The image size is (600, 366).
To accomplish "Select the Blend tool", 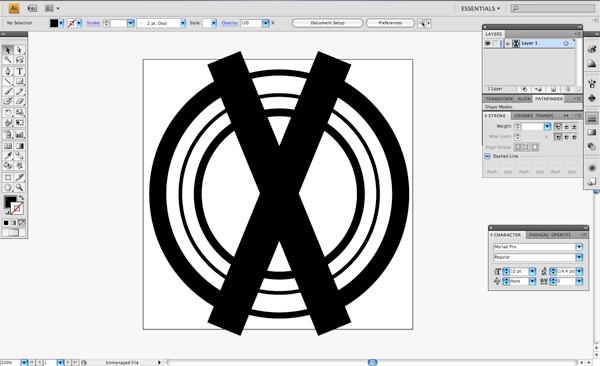I will [20, 155].
